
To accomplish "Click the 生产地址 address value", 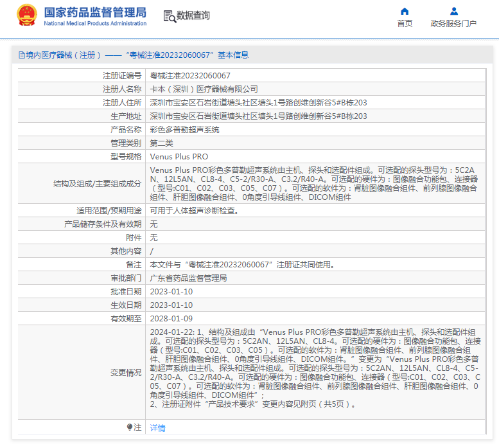I will tap(258, 116).
